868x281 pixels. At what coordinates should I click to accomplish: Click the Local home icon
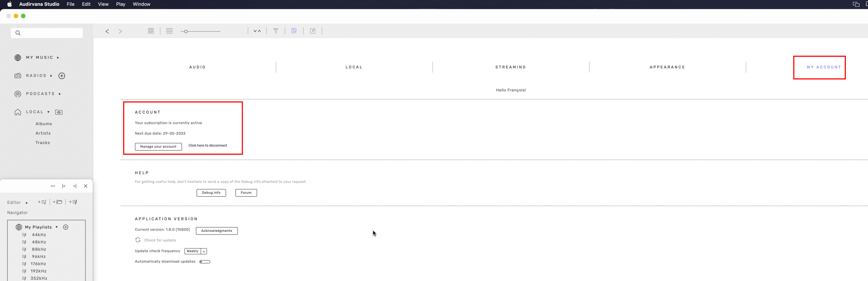tap(18, 112)
